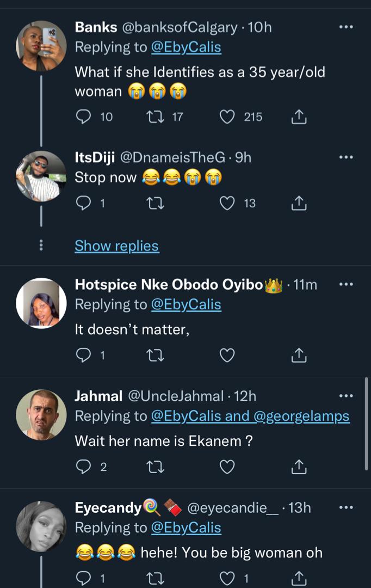
Task: Like ItsDiji's 'Stop now' reply
Action: click(227, 203)
